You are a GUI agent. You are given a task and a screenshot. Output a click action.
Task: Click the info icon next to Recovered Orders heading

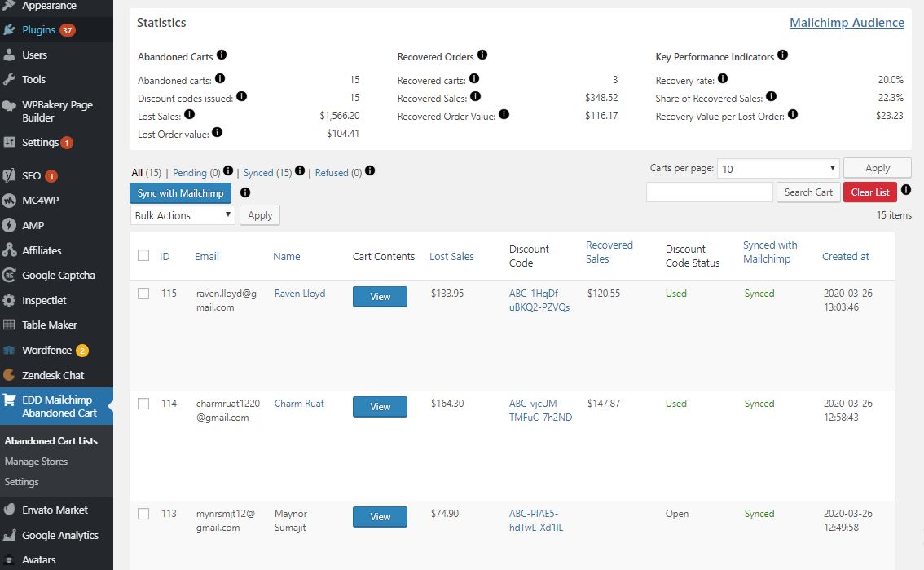pyautogui.click(x=482, y=55)
